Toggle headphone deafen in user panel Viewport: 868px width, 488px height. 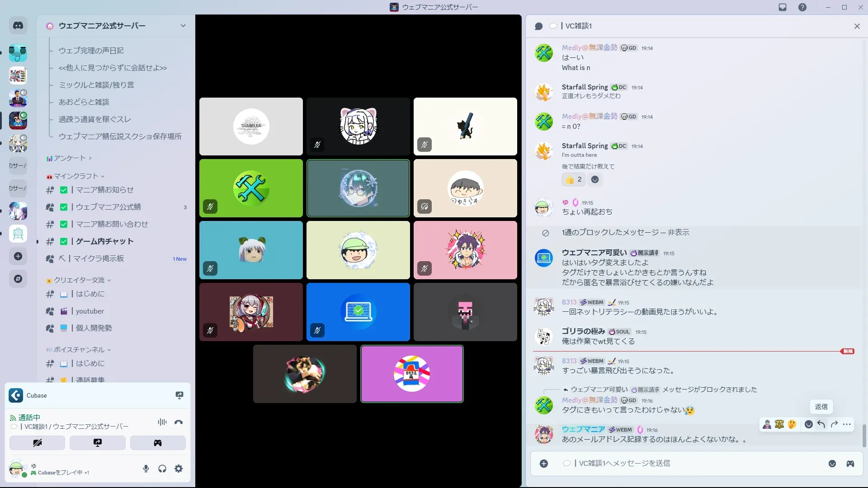162,469
